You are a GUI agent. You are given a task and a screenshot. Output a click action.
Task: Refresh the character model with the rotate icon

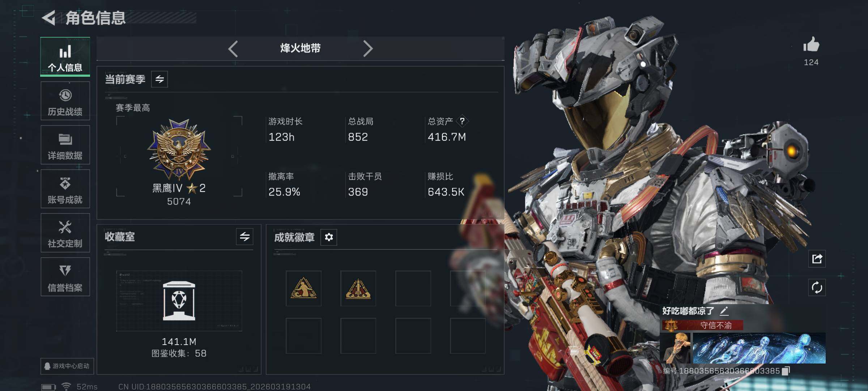click(817, 288)
